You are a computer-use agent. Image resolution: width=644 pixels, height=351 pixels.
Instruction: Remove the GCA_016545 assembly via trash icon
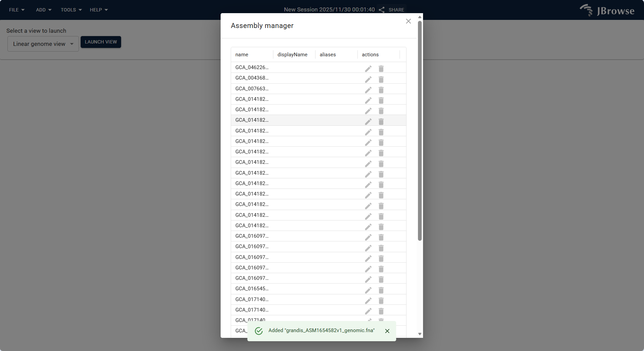tap(381, 290)
